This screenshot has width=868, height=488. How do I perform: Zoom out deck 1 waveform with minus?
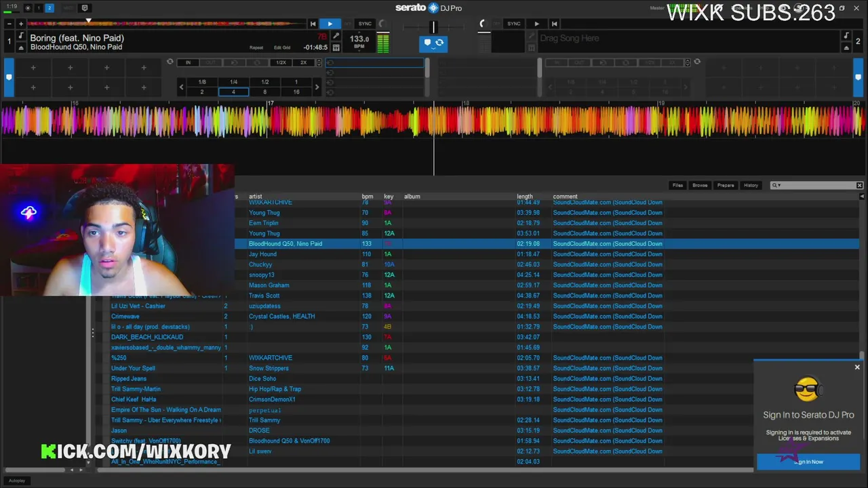9,24
